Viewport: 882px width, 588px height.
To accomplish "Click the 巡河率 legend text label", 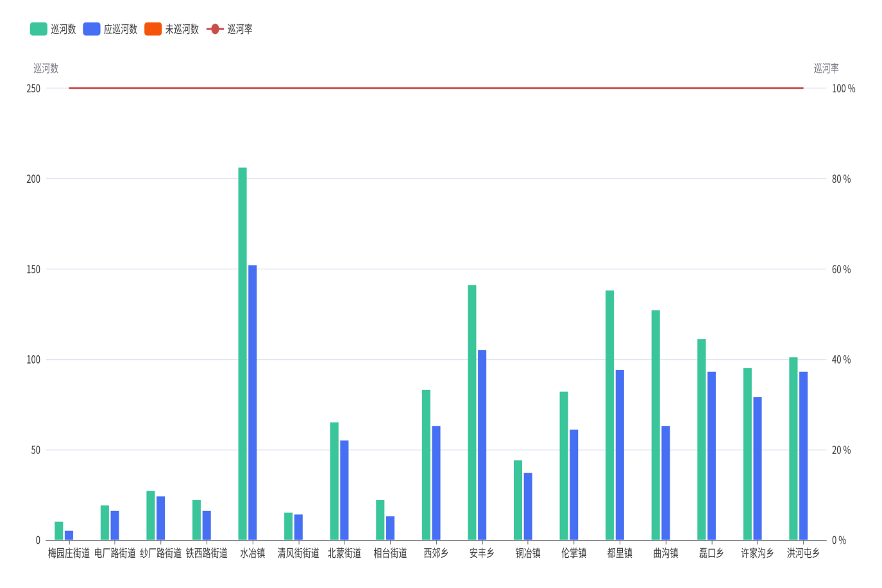I will [x=240, y=29].
